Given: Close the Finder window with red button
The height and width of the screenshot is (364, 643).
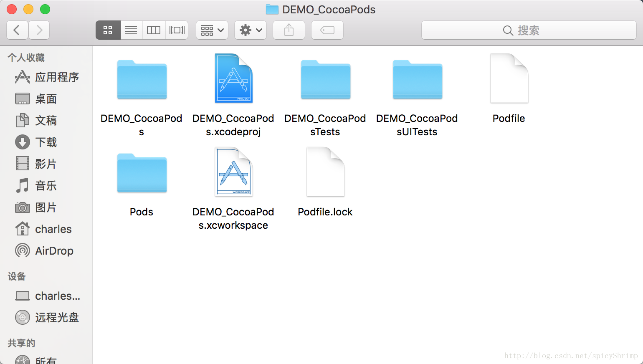Looking at the screenshot, I should [x=12, y=9].
